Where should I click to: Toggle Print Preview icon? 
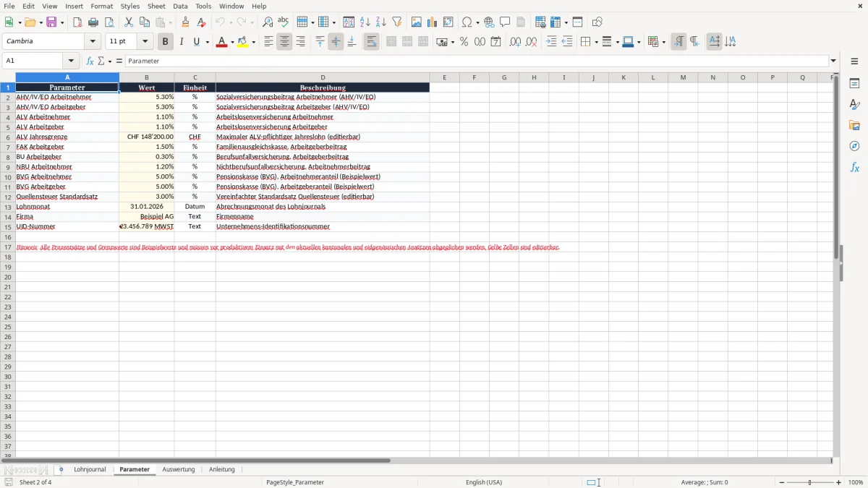pyautogui.click(x=109, y=22)
